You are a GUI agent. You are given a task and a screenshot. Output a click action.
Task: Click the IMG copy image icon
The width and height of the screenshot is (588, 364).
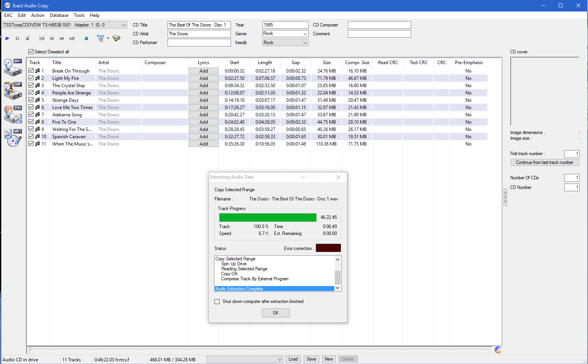pyautogui.click(x=13, y=114)
